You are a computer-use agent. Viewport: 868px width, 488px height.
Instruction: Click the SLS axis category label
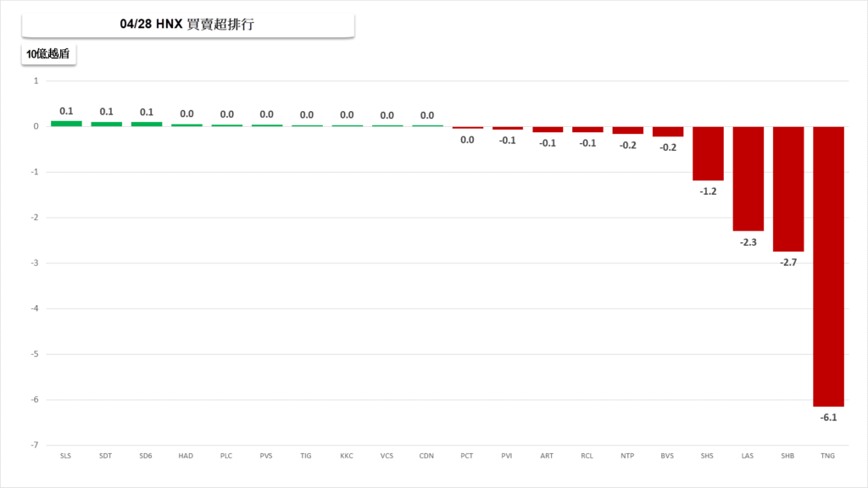66,456
